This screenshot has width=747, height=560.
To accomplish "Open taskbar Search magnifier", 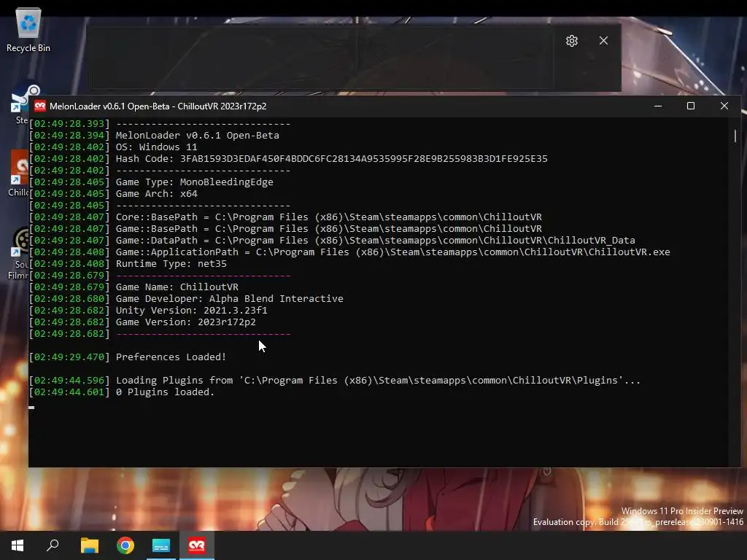I will click(x=53, y=545).
